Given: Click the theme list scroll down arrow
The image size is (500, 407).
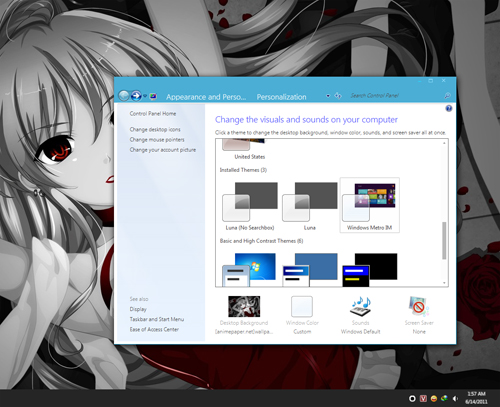Looking at the screenshot, I should pos(444,283).
